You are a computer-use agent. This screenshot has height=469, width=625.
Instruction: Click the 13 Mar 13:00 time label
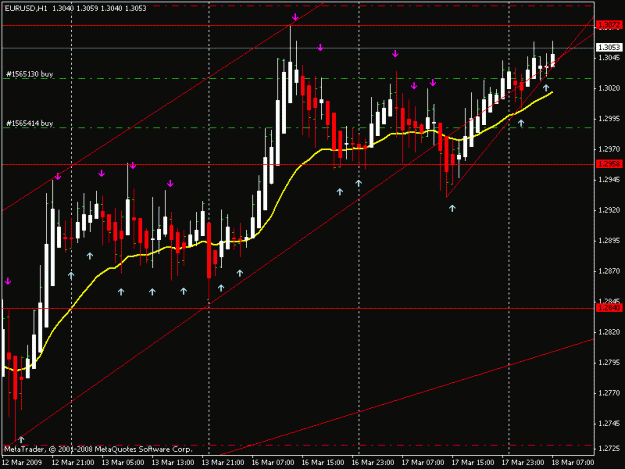tap(173, 462)
